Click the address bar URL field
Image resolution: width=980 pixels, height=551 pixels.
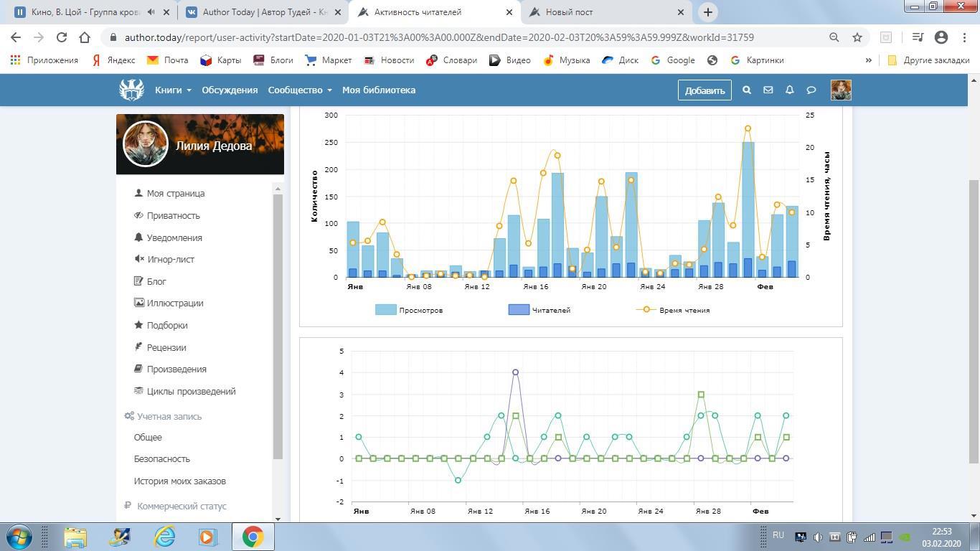pos(438,37)
